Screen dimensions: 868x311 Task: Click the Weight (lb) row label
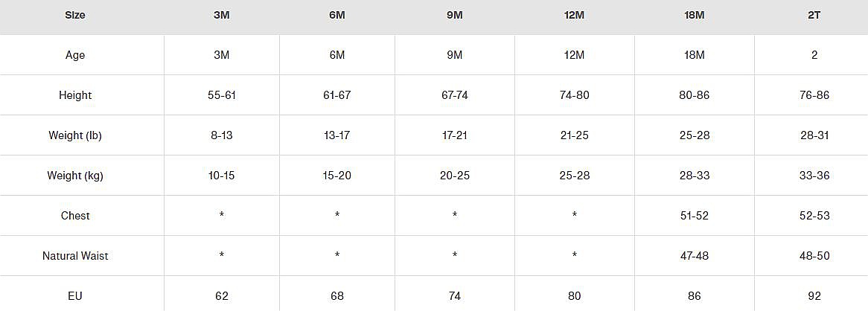pyautogui.click(x=75, y=135)
